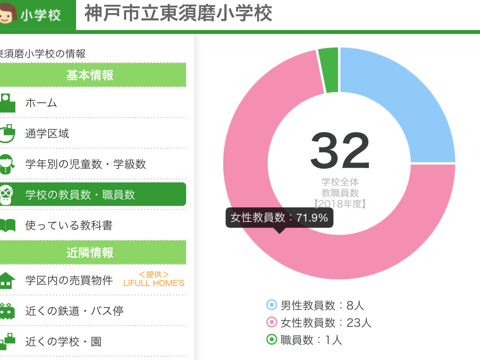Open the 近くの鉄道・バス停 link
This screenshot has height=360, width=480.
coord(74,311)
